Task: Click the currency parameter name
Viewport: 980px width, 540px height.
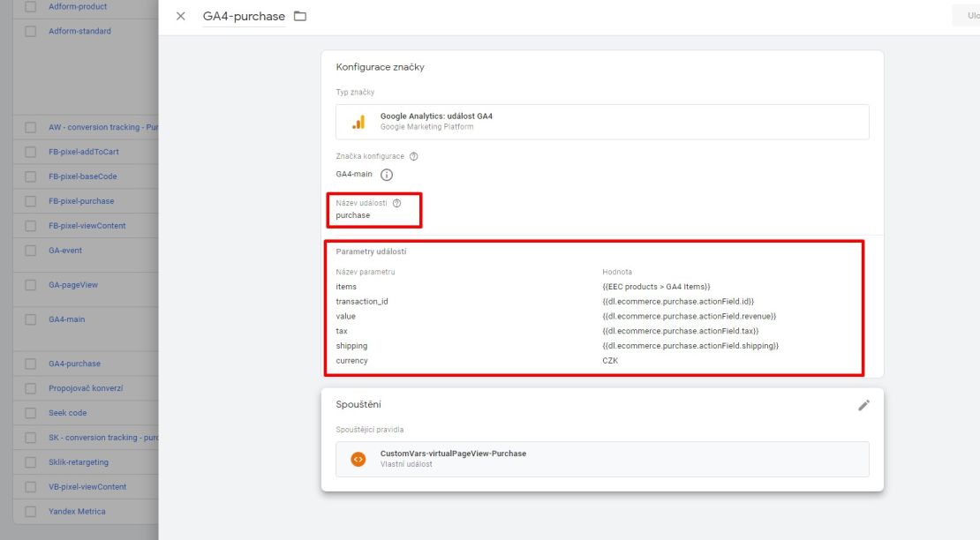Action: [x=352, y=361]
